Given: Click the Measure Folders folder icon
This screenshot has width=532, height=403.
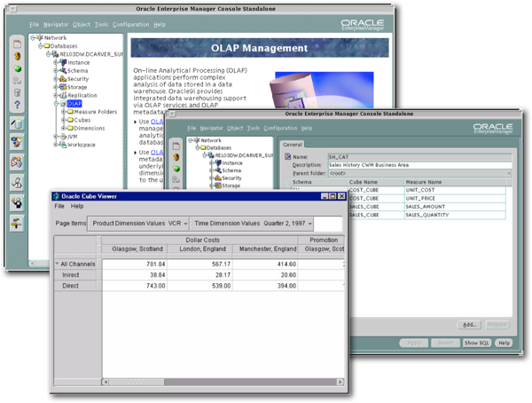Looking at the screenshot, I should point(71,112).
